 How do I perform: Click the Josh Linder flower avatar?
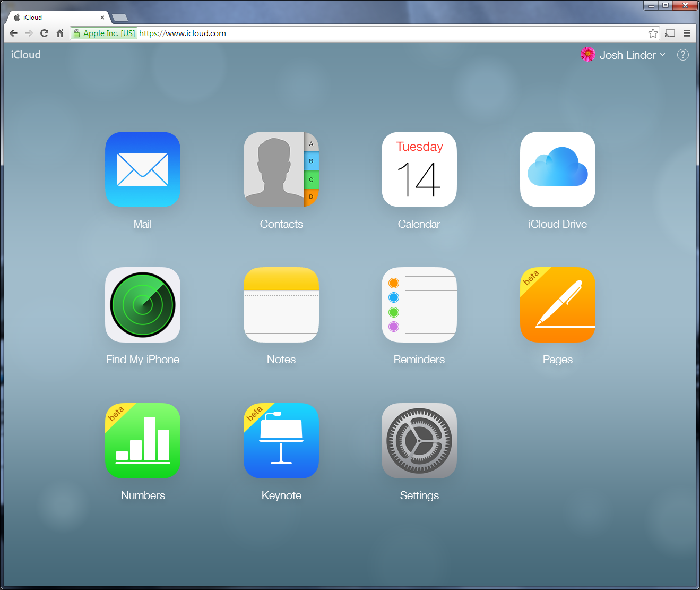pyautogui.click(x=587, y=54)
